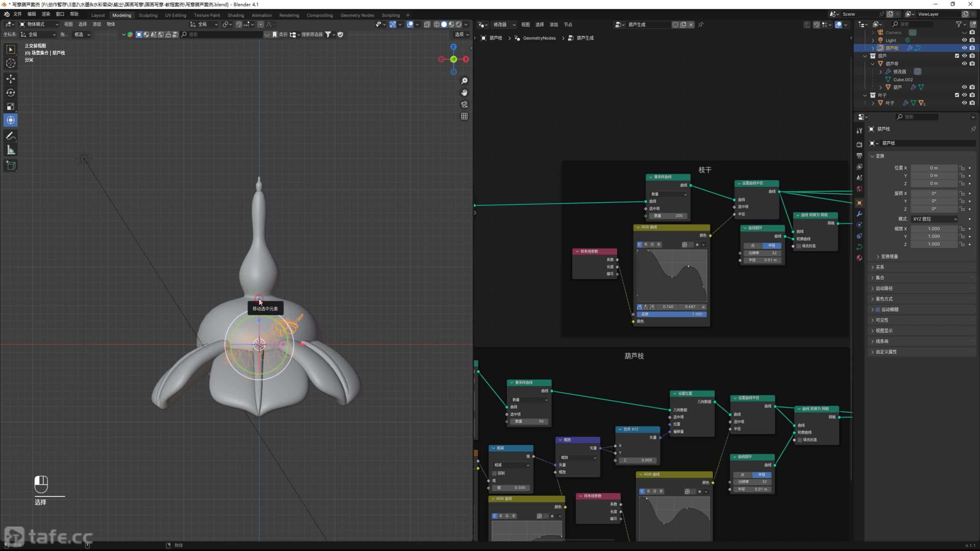Screen dimensions: 980x551
Task: Click GeometryNodes in the node editor breadcrumb
Action: tap(539, 38)
